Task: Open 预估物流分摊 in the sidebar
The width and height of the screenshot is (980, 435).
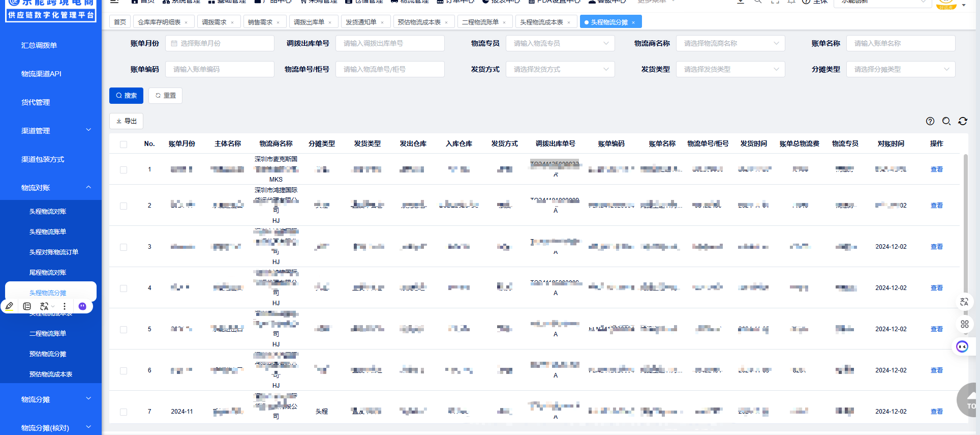Action: [x=48, y=354]
